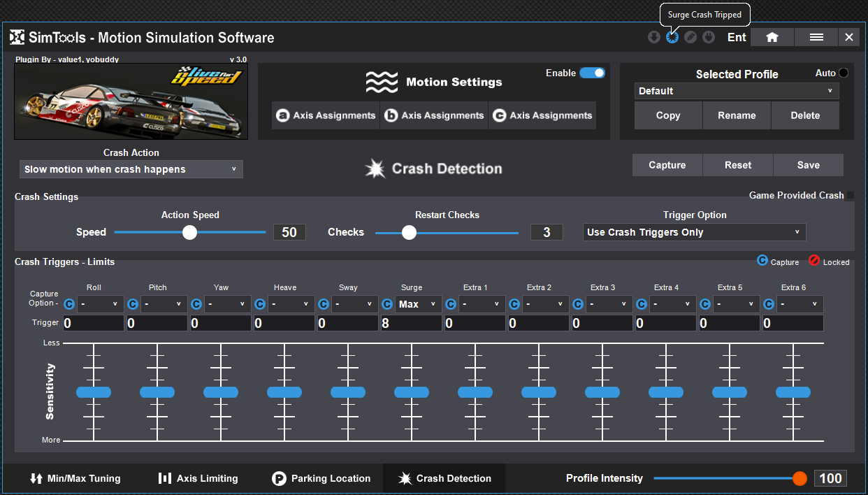Select the Crash Detection tab

click(x=444, y=478)
